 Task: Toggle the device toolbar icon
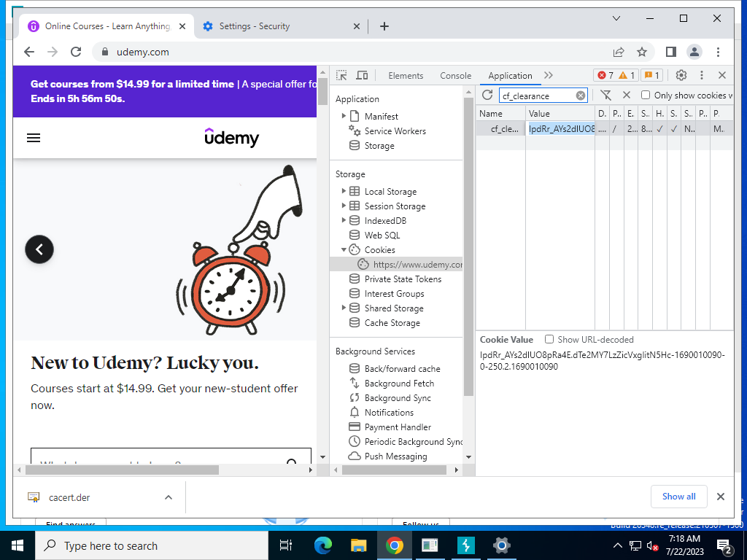click(362, 76)
